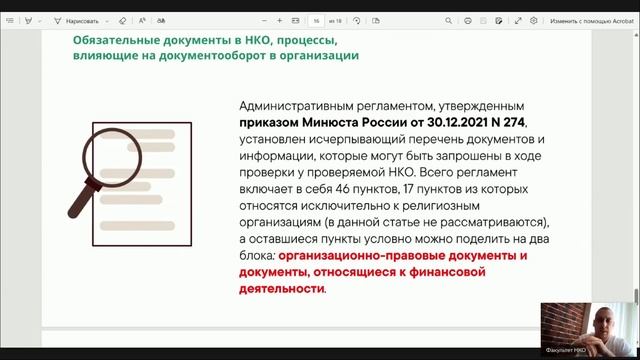Click Изменить с помощью Acrobat button
This screenshot has height=360, width=640.
point(591,21)
